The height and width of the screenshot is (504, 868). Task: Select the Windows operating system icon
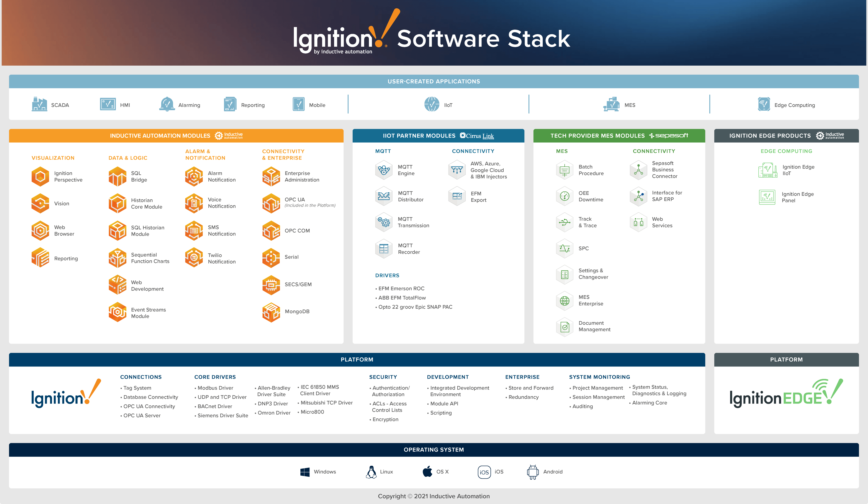pyautogui.click(x=305, y=472)
